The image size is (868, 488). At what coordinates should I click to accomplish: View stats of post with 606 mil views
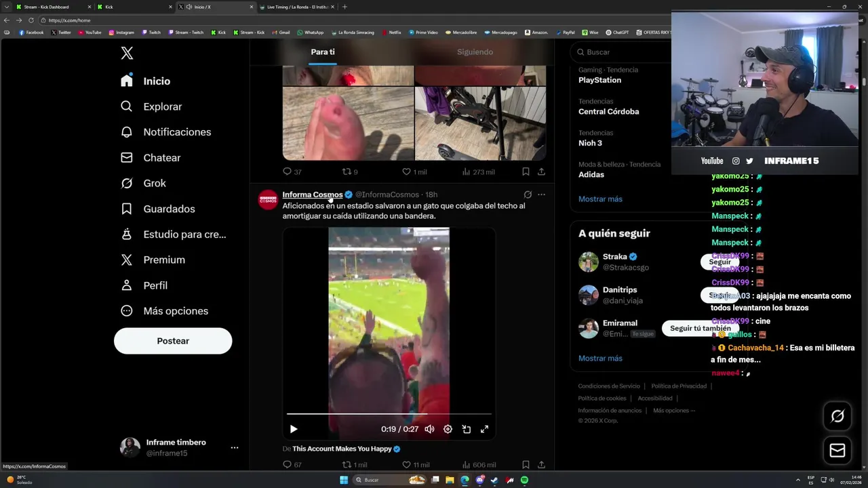click(x=479, y=465)
